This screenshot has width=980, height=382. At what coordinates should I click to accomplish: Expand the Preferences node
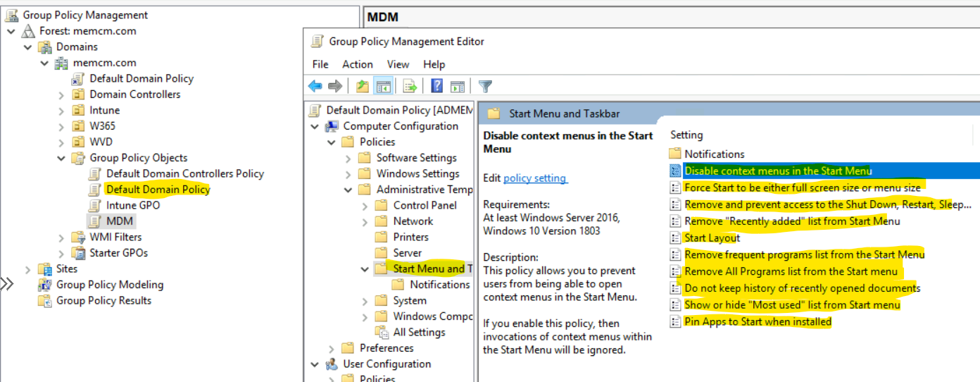click(x=332, y=348)
